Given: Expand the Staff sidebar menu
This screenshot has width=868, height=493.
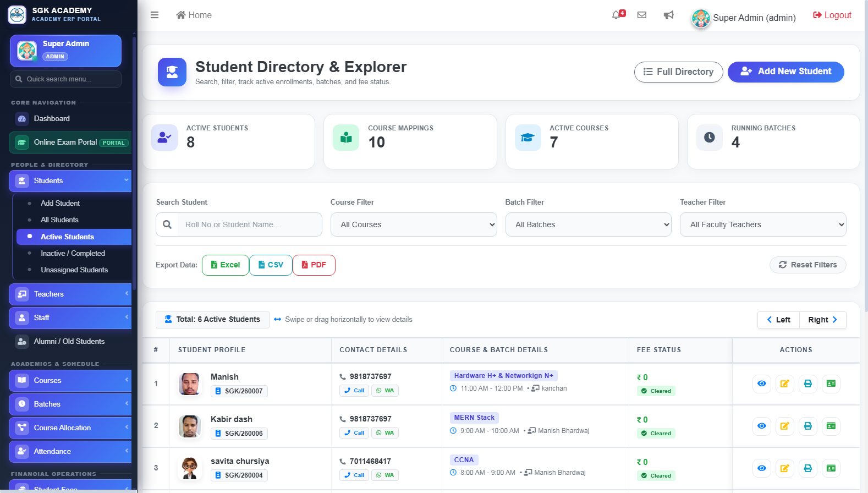Looking at the screenshot, I should (x=70, y=318).
